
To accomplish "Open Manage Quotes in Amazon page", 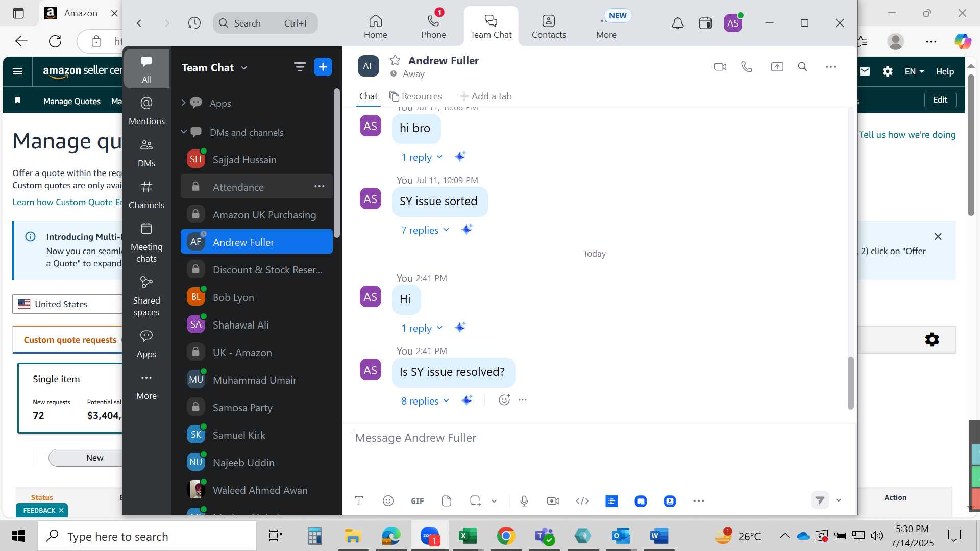I will coord(72,101).
